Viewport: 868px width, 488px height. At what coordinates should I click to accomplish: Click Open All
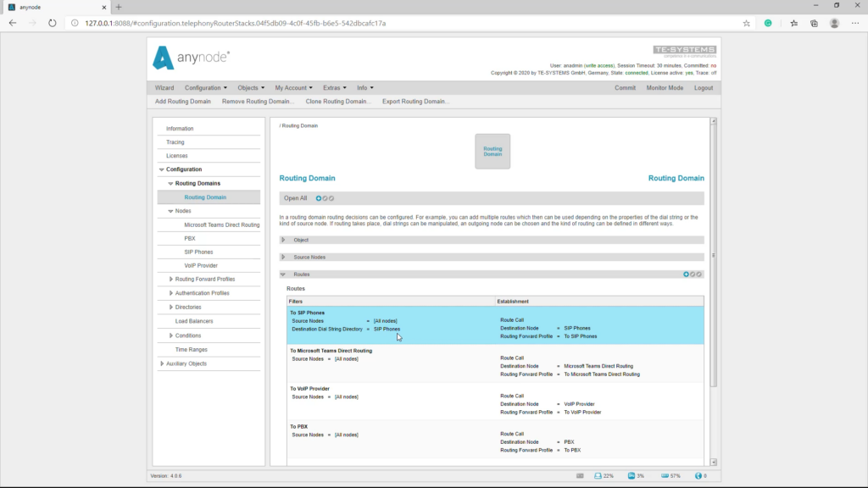click(x=295, y=198)
